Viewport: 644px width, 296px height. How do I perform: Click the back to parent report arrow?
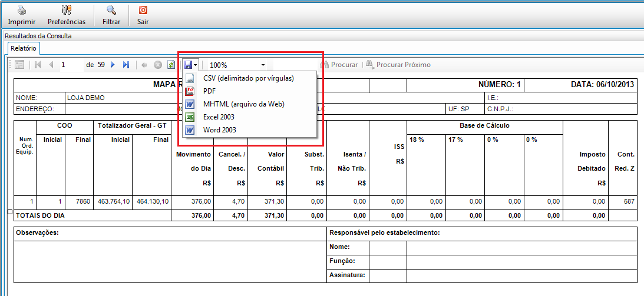pyautogui.click(x=144, y=65)
